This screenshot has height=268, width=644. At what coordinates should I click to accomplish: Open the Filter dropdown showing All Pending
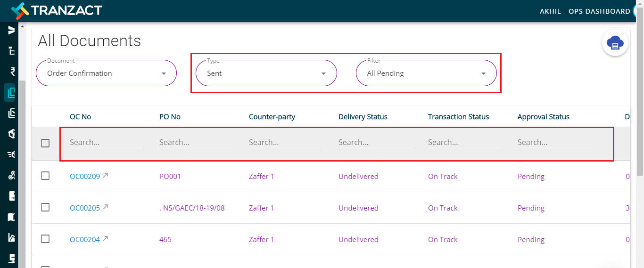[426, 73]
